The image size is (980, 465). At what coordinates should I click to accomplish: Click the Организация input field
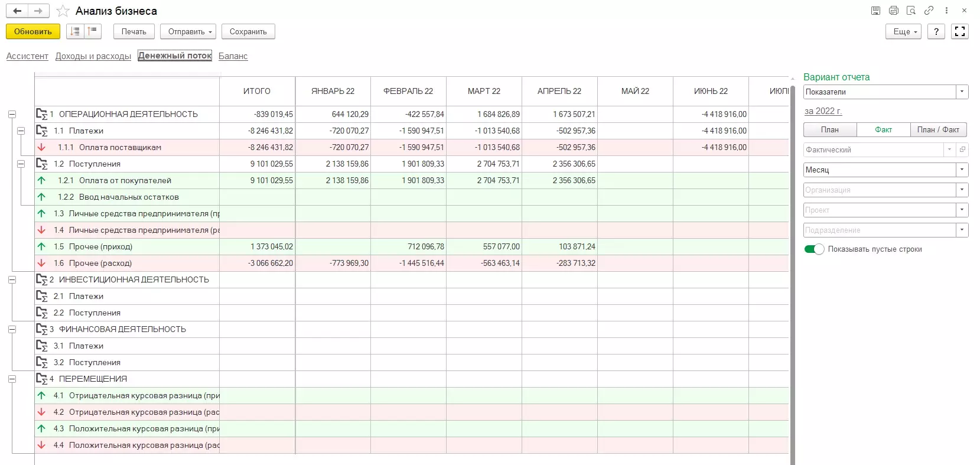click(880, 190)
